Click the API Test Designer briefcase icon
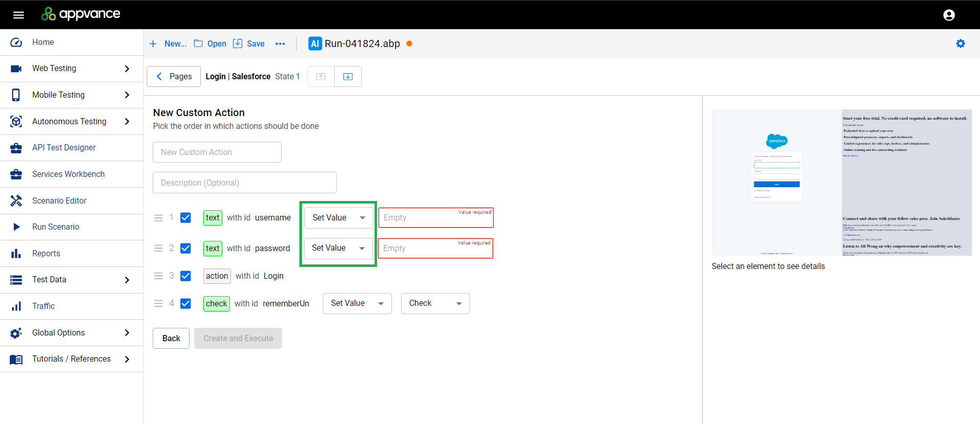The image size is (980, 424). coord(16,148)
